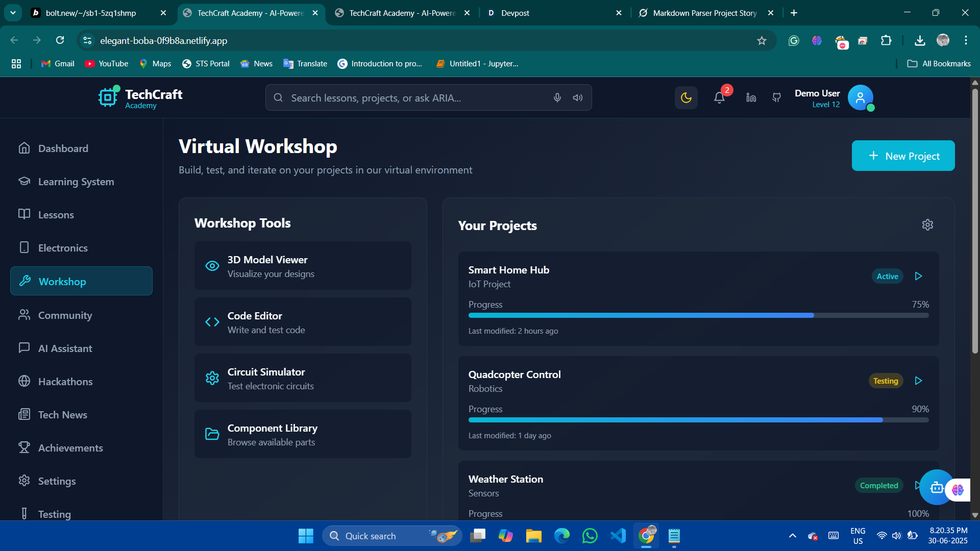Image resolution: width=980 pixels, height=551 pixels.
Task: Run the Smart Home Hub project
Action: click(919, 276)
